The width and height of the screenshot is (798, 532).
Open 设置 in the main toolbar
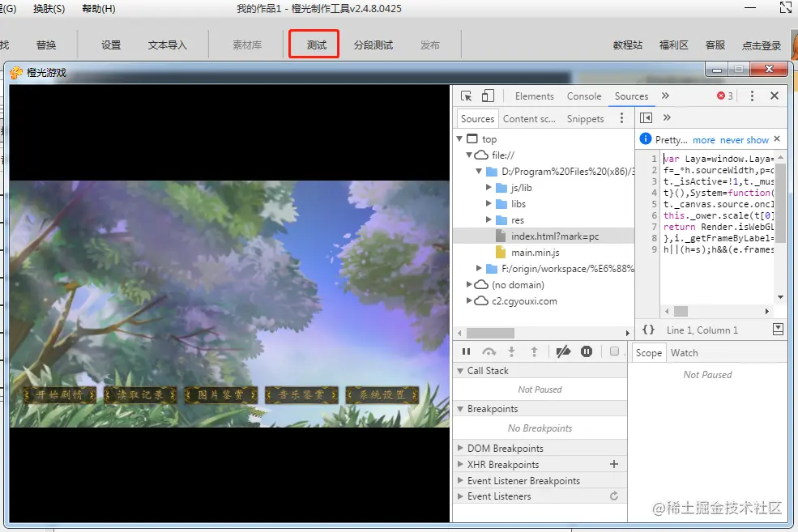(110, 45)
